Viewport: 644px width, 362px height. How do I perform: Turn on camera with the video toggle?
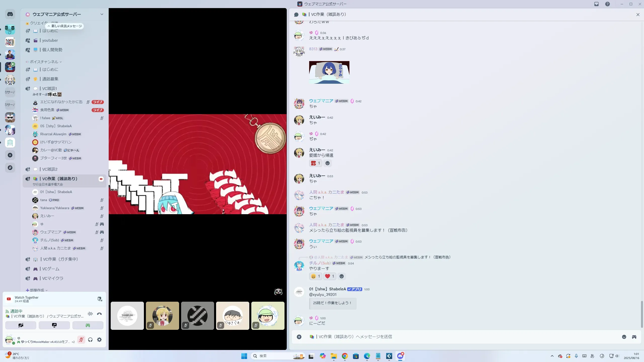coord(21,325)
